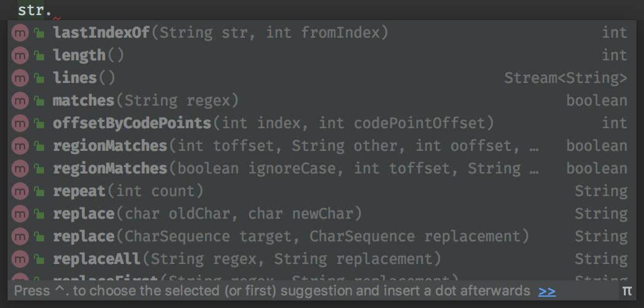Choose the length() completion
The image size is (644, 308).
point(89,55)
